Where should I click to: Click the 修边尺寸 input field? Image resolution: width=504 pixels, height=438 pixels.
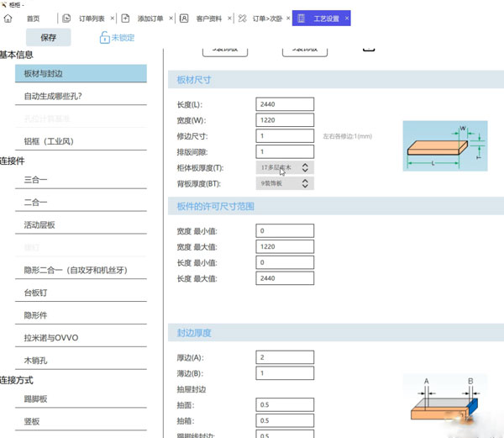pos(285,135)
